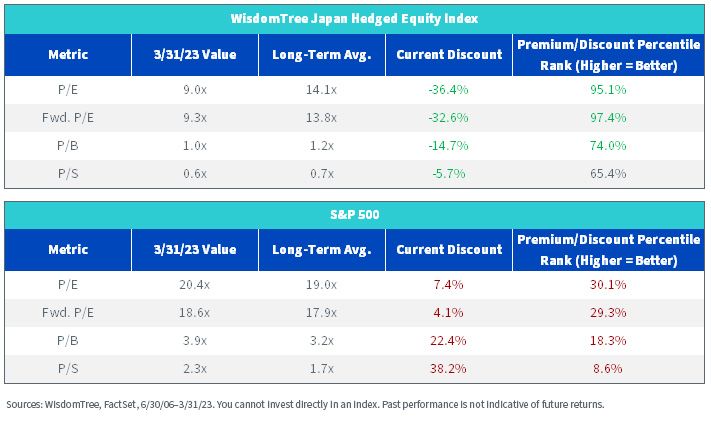Click the Japan table's 3/31/23 Value header

click(x=195, y=54)
